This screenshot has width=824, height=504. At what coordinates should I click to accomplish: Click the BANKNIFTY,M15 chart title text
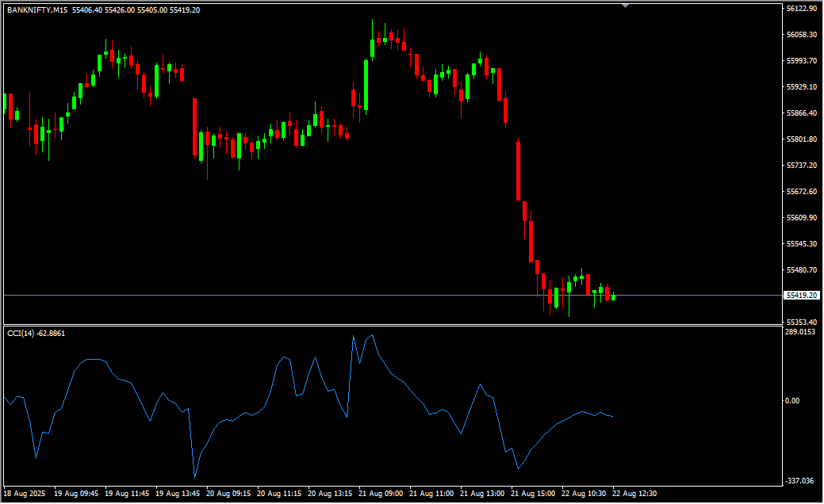[x=37, y=10]
